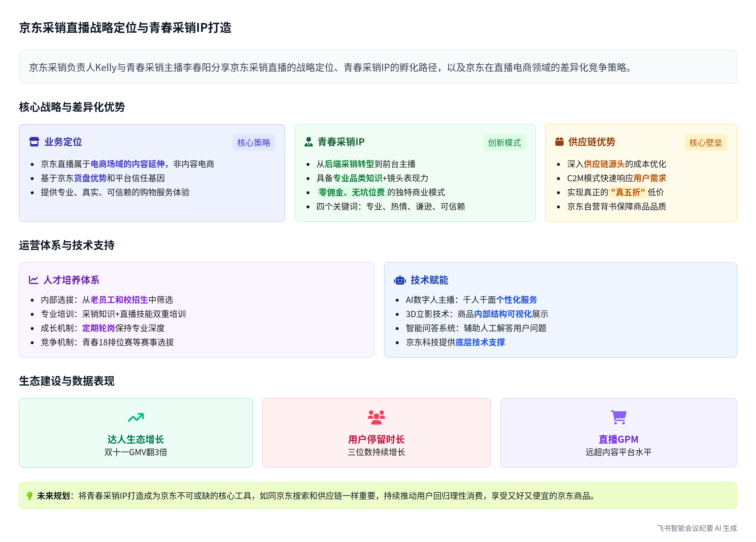Click the box icon beside 供应链优势
Viewport: 756px width, 542px height.
coord(559,142)
